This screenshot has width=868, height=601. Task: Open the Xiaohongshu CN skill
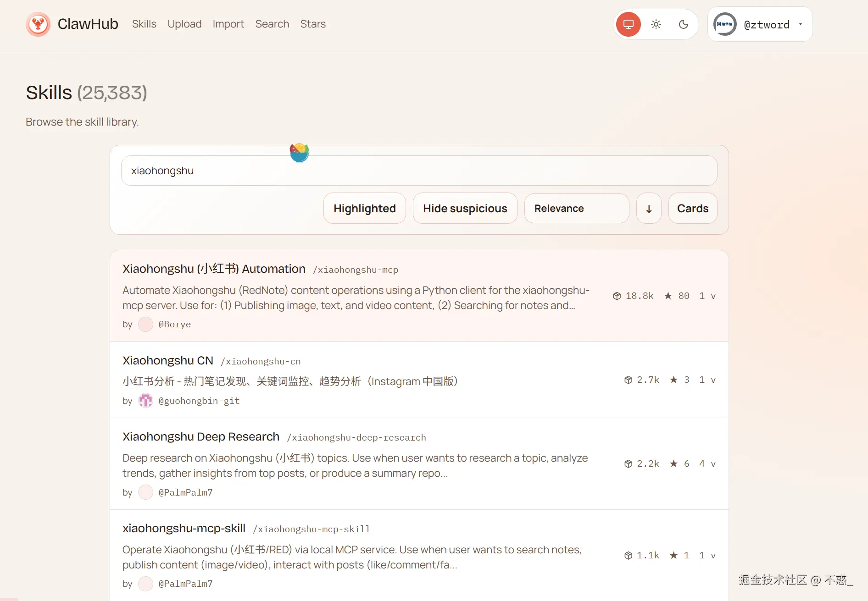click(x=168, y=360)
